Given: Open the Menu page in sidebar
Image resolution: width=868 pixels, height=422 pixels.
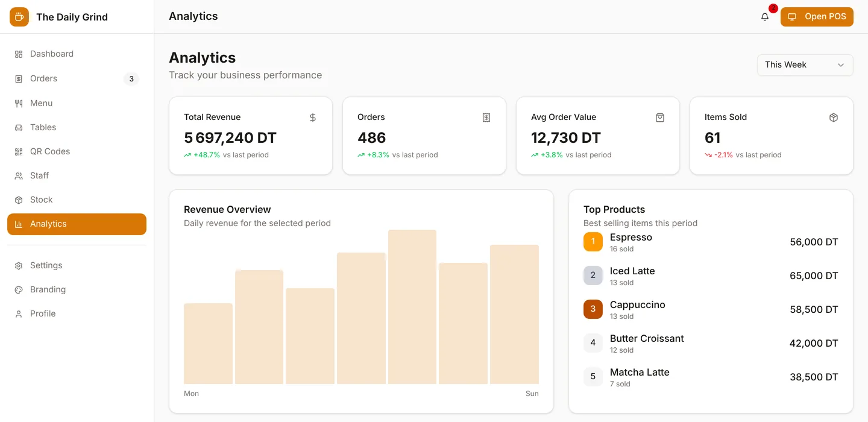Looking at the screenshot, I should [77, 104].
